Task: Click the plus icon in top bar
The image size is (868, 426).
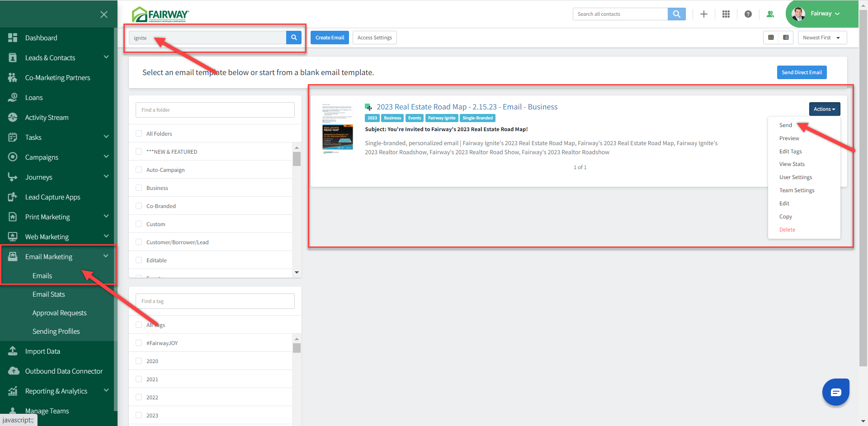Action: click(x=704, y=14)
